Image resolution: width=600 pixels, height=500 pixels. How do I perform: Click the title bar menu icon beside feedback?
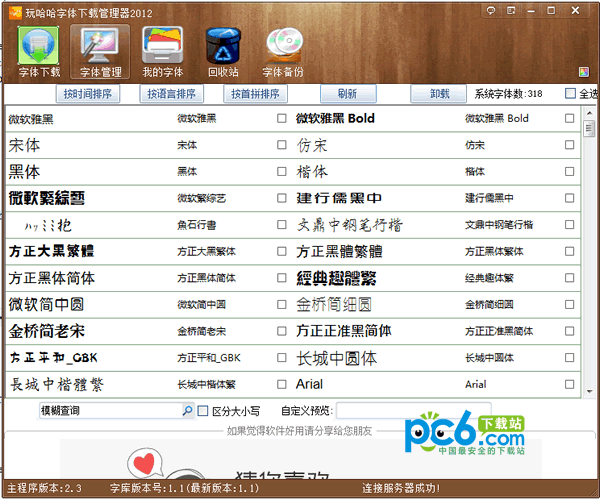[511, 10]
